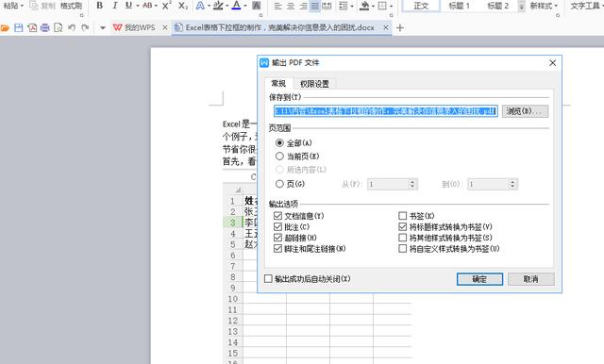This screenshot has width=604, height=364.
Task: Cancel the dialog with 取消 button
Action: click(530, 279)
